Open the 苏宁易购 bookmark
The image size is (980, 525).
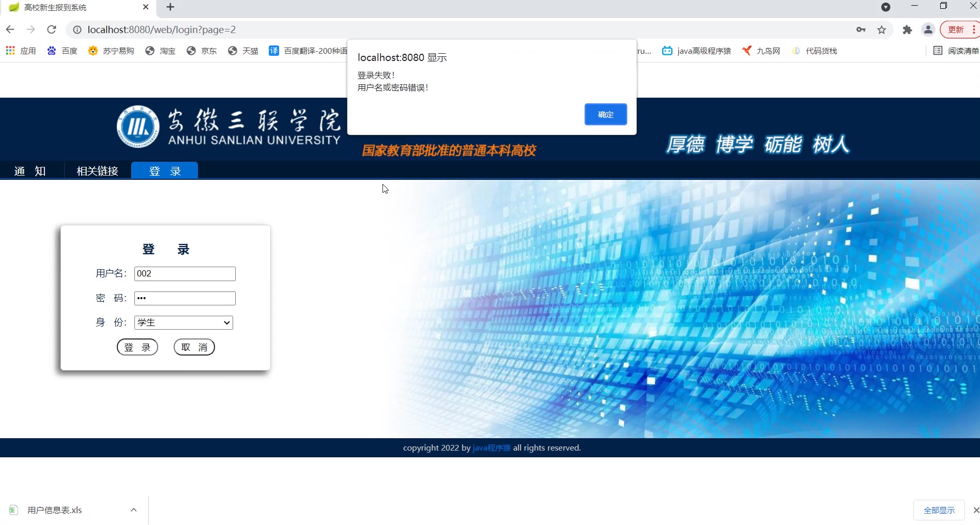pyautogui.click(x=111, y=51)
